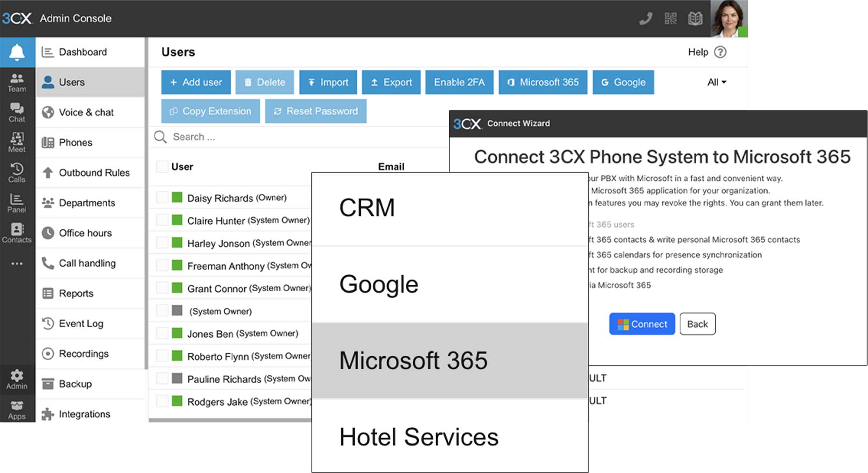This screenshot has height=473, width=868.
Task: Open the Meet sidebar icon
Action: click(x=17, y=143)
